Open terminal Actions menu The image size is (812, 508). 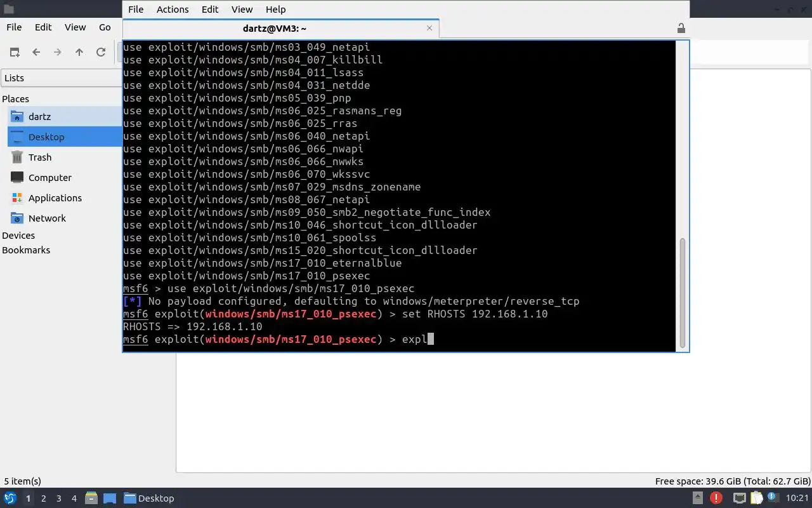point(173,10)
